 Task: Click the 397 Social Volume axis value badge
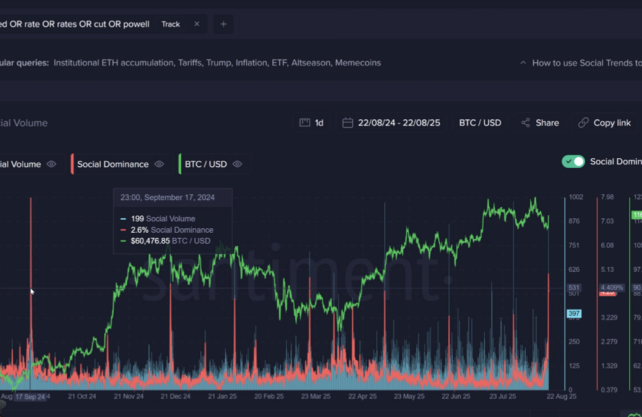click(574, 314)
